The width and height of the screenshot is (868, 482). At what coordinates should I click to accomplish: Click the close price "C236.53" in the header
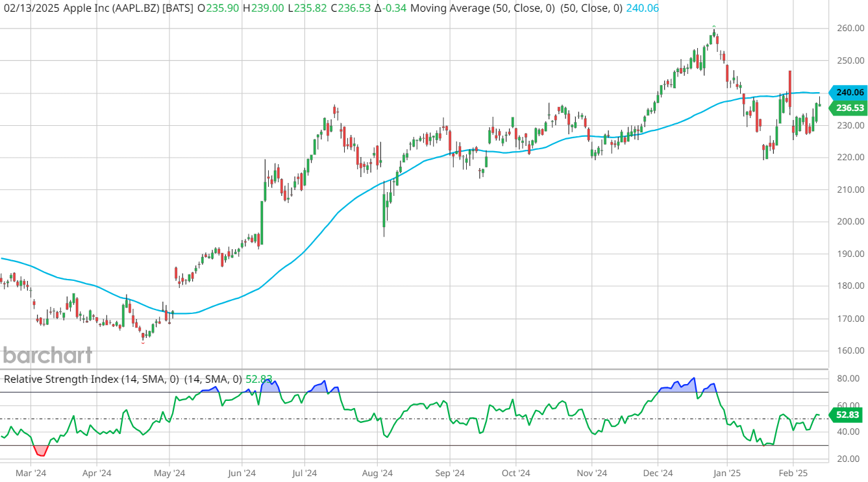pyautogui.click(x=351, y=8)
